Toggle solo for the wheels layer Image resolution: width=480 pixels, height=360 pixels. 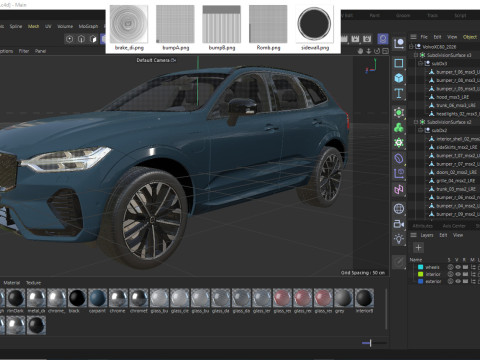[x=450, y=267]
